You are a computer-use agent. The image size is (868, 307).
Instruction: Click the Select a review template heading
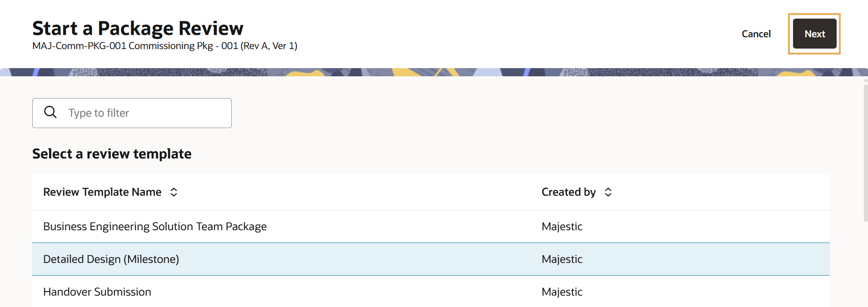pos(112,154)
